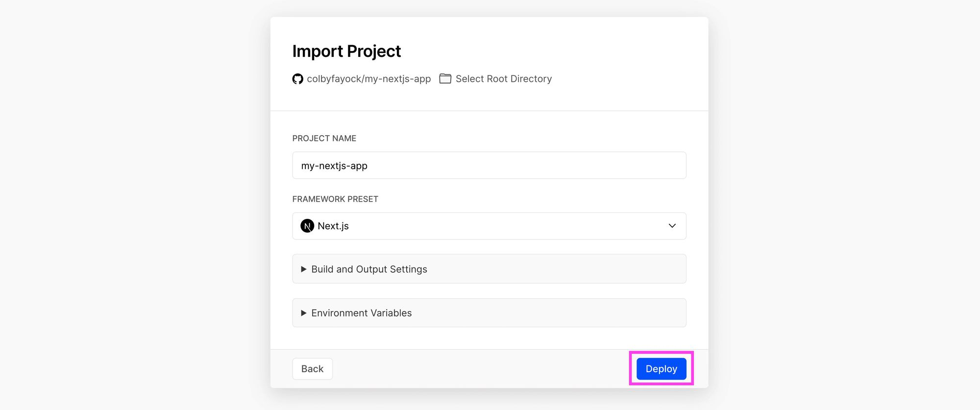
Task: Click the chevron arrow in Framework Preset
Action: (x=672, y=226)
